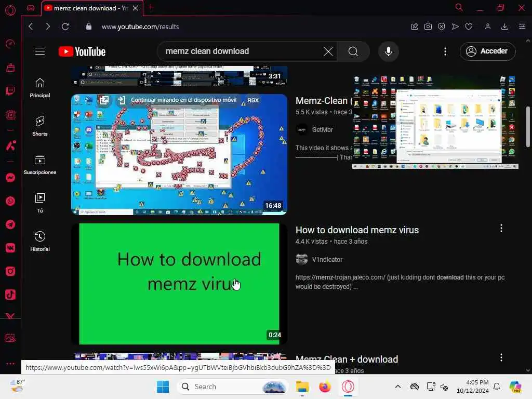Open options for 'How to download memz virus'
532x399 pixels.
click(501, 229)
